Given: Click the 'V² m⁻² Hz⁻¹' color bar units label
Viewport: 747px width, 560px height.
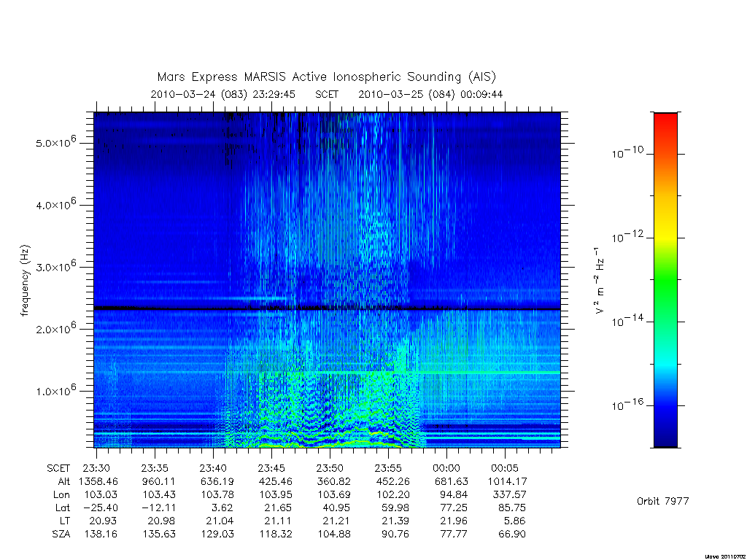Looking at the screenshot, I should tap(600, 281).
